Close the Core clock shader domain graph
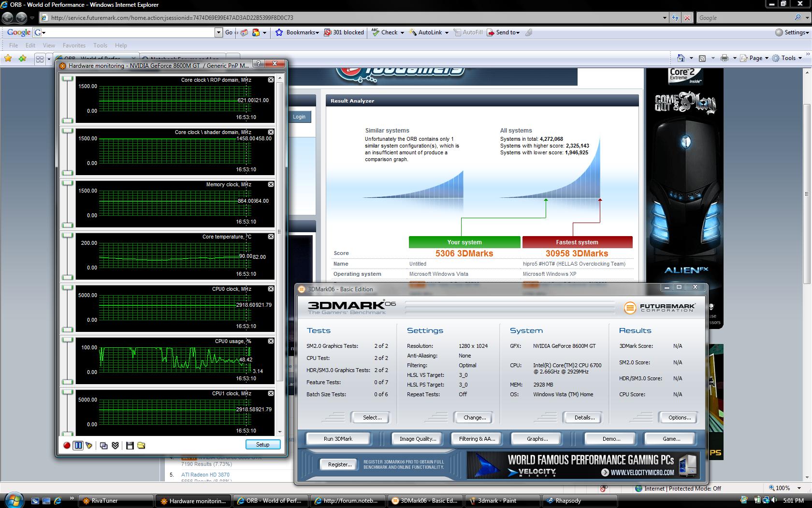This screenshot has height=508, width=812. click(x=271, y=132)
